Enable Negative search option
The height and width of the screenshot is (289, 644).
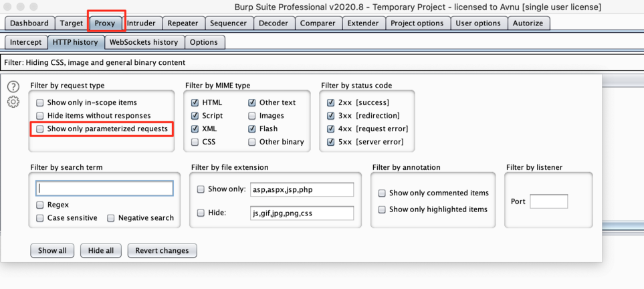click(x=111, y=218)
